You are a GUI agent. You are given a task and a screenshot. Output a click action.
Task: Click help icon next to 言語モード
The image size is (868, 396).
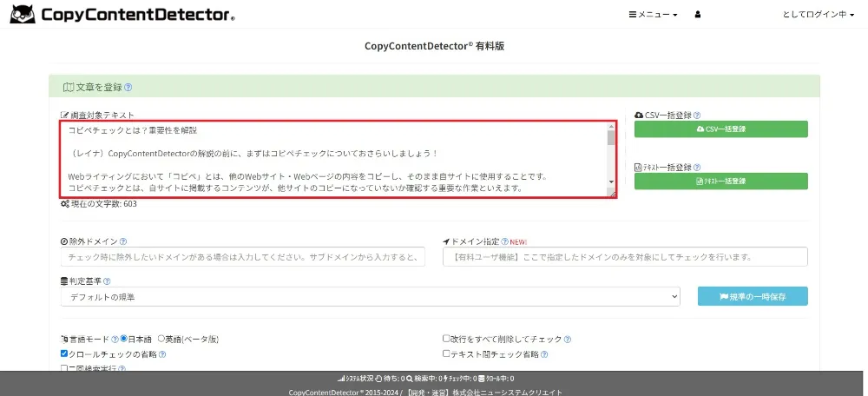click(x=115, y=339)
